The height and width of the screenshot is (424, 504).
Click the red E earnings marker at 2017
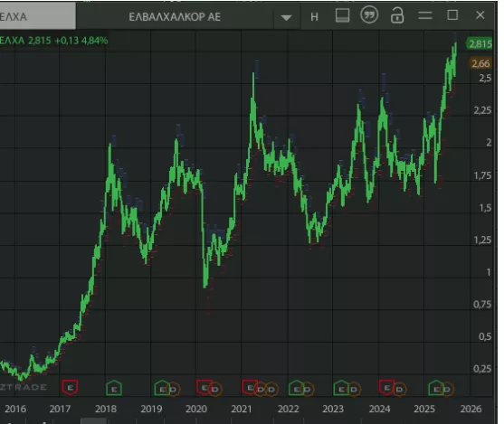click(70, 387)
